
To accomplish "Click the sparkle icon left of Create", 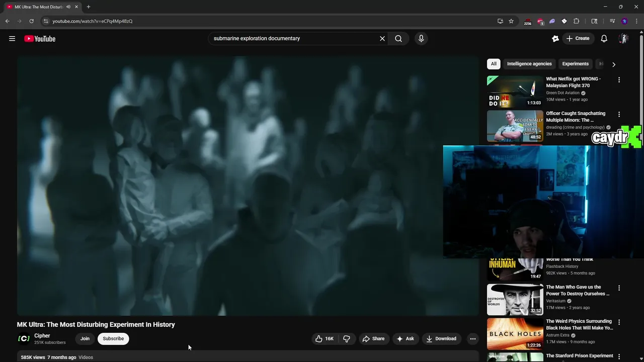I will (x=555, y=39).
